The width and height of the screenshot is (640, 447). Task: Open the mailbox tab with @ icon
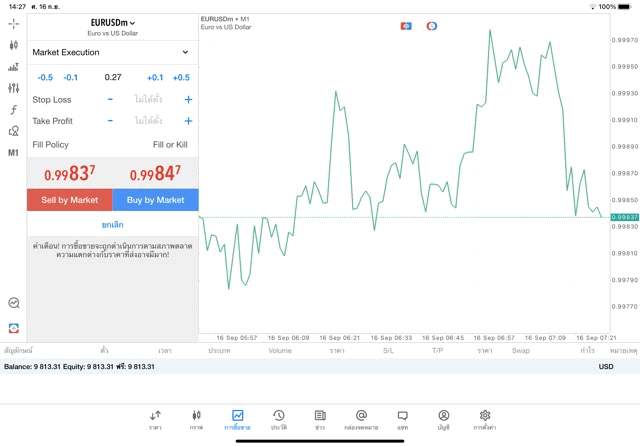pos(361,420)
